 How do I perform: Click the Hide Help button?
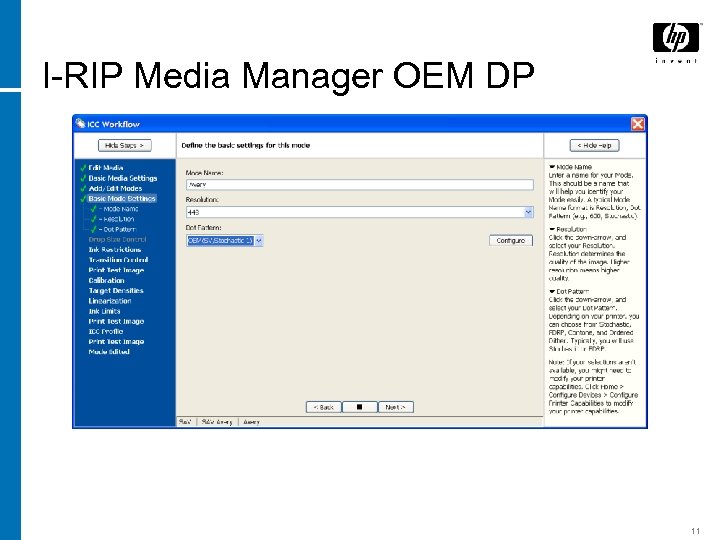pos(594,146)
